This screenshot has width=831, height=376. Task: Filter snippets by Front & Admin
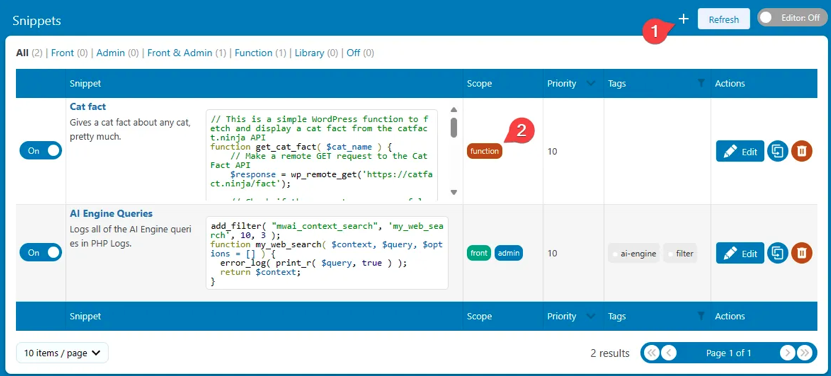tap(180, 53)
